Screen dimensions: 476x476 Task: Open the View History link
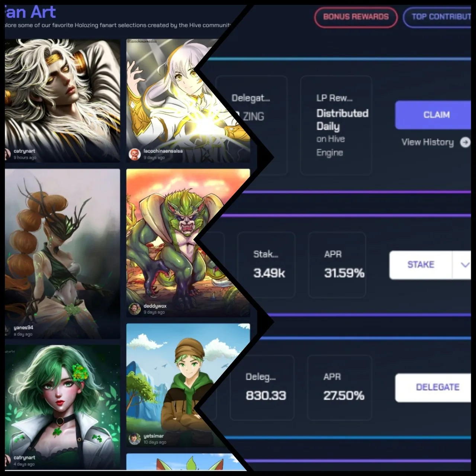pyautogui.click(x=427, y=142)
